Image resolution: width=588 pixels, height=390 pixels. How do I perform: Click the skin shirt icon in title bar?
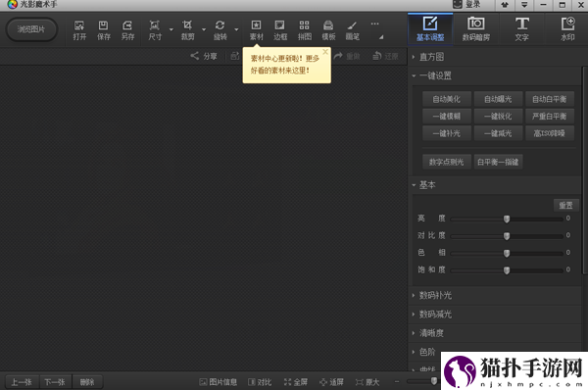(505, 5)
